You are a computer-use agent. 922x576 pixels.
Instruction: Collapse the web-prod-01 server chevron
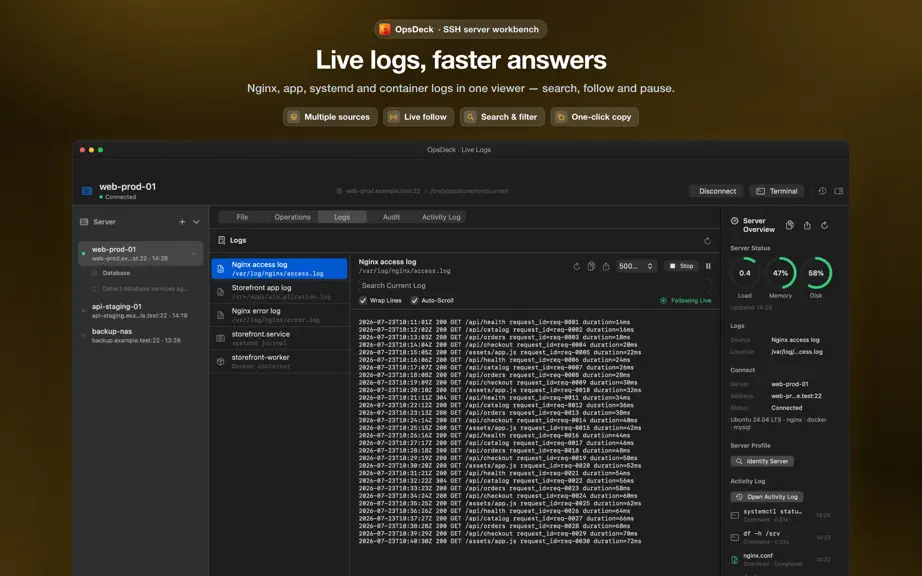click(194, 253)
